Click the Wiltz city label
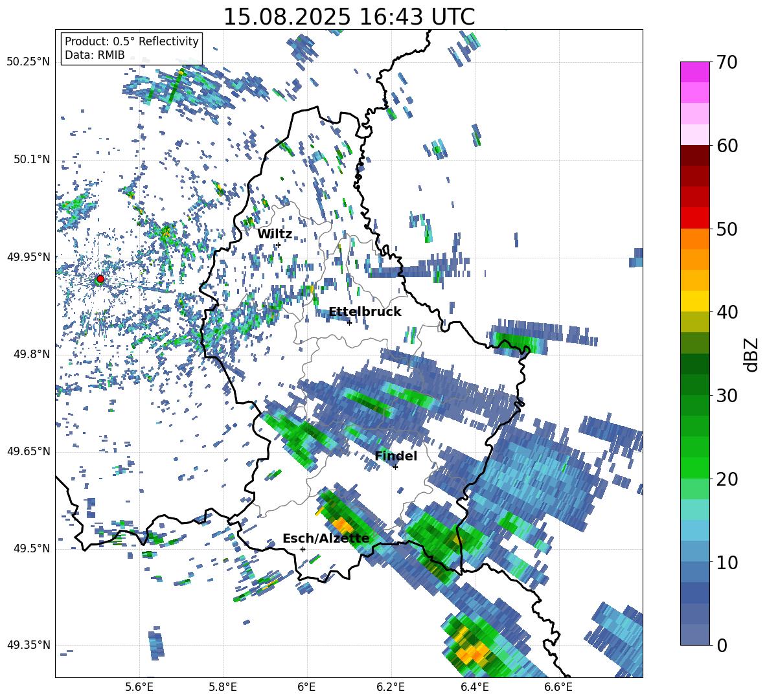This screenshot has height=700, width=767. (275, 234)
